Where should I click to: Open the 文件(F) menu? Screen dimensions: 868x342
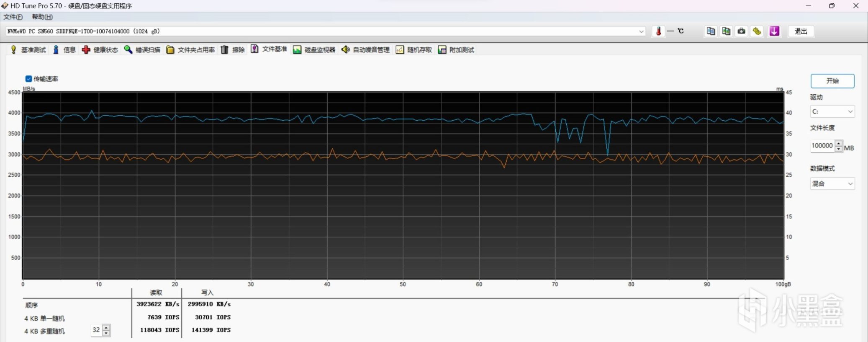pos(13,17)
